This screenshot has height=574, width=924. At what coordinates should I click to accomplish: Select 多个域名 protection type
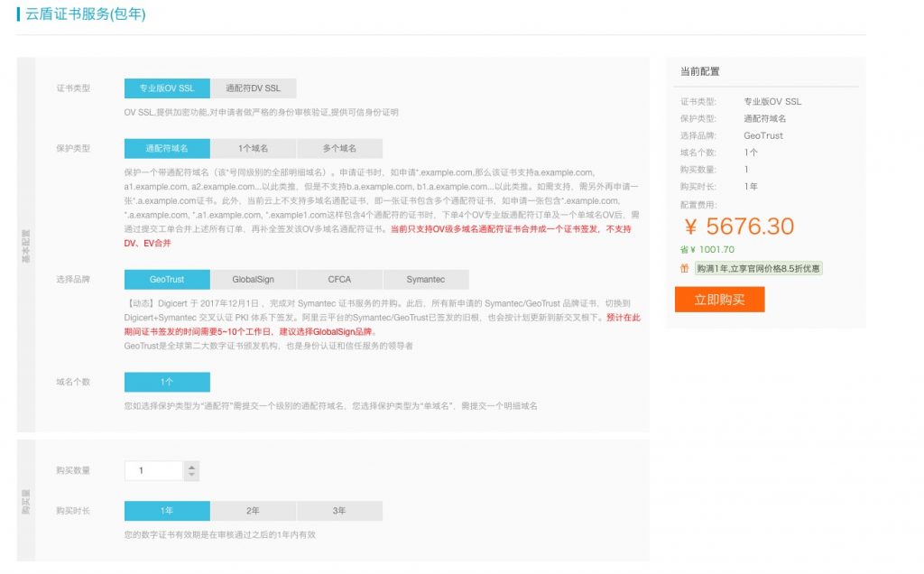tap(339, 148)
